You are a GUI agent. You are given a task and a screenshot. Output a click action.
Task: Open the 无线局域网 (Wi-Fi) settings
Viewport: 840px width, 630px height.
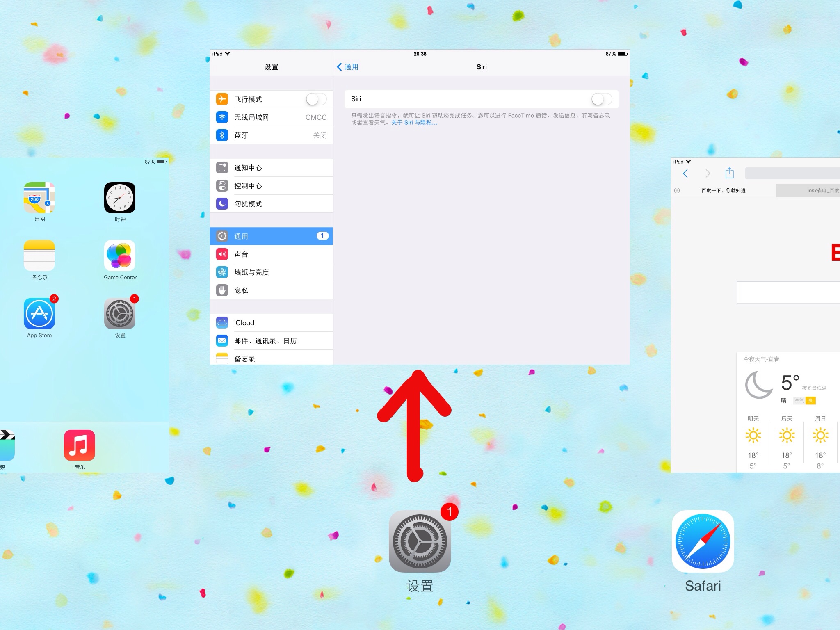(x=272, y=117)
